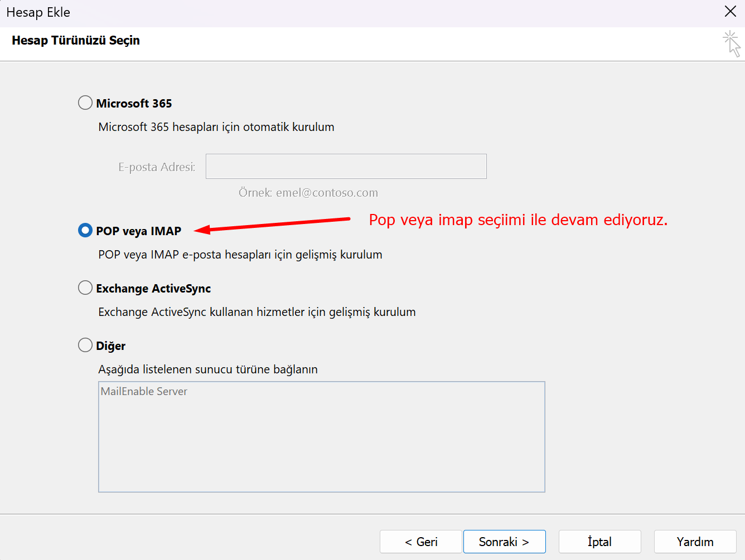The width and height of the screenshot is (745, 560).
Task: Click the red instruction note text
Action: tap(517, 220)
